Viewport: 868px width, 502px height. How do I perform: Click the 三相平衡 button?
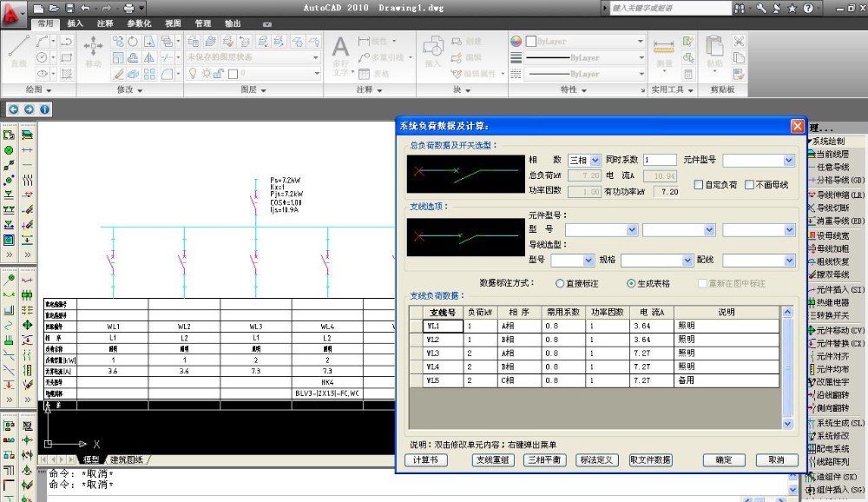[545, 460]
